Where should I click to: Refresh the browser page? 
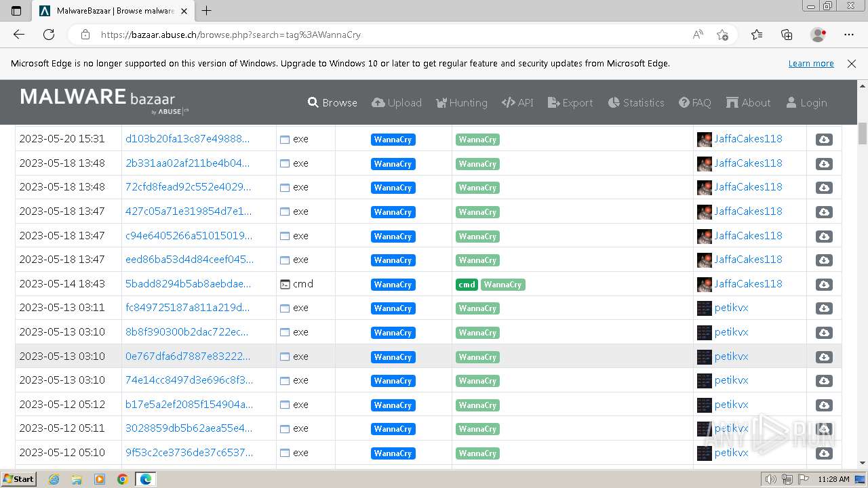point(49,35)
